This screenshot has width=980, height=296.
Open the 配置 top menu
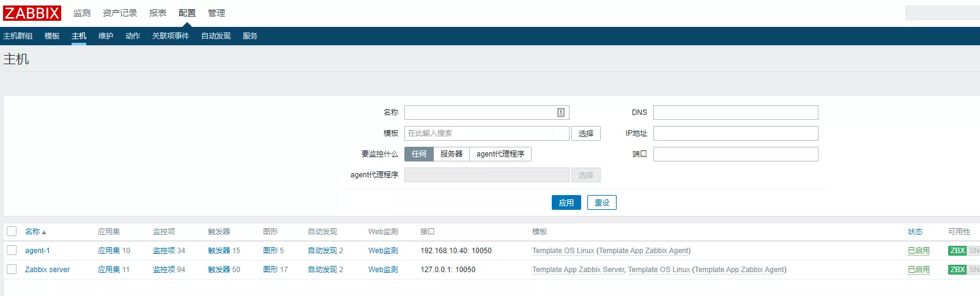187,13
